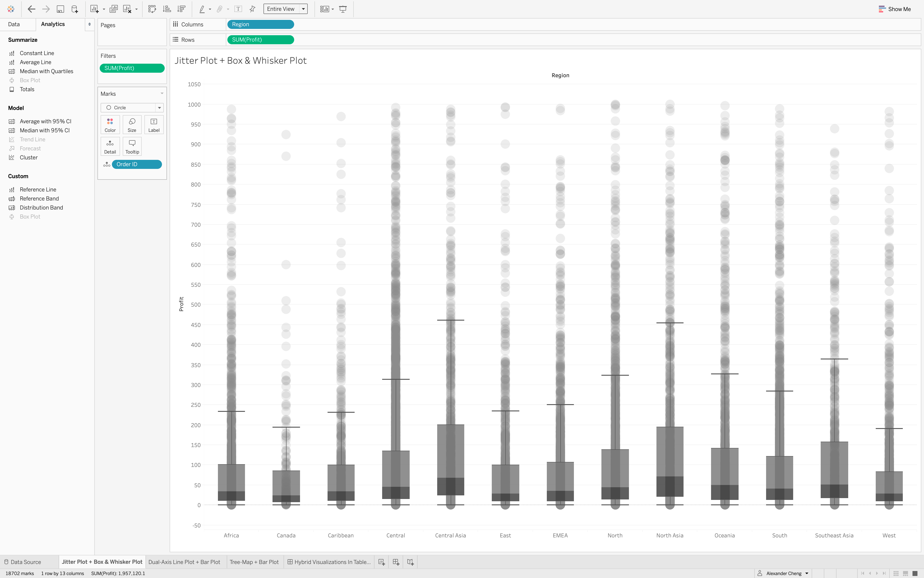
Task: Undo with the back arrow
Action: (x=31, y=9)
